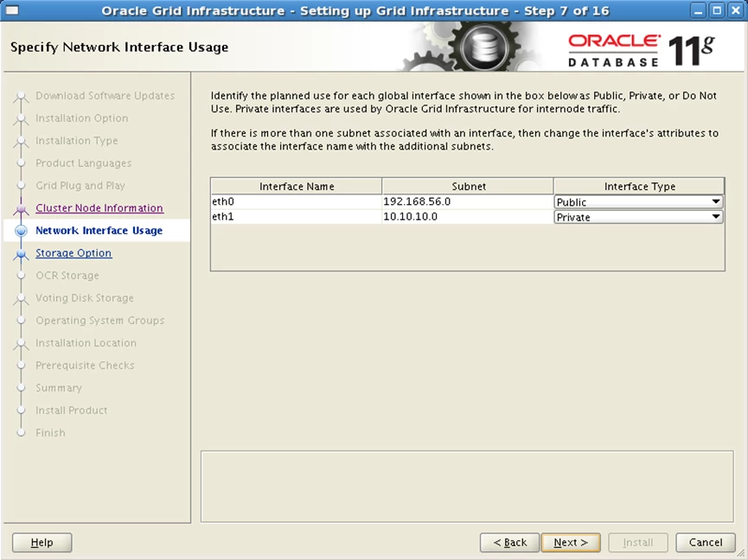Viewport: 748px width, 560px height.
Task: Close the Oracle Grid Infrastructure window
Action: 735,10
